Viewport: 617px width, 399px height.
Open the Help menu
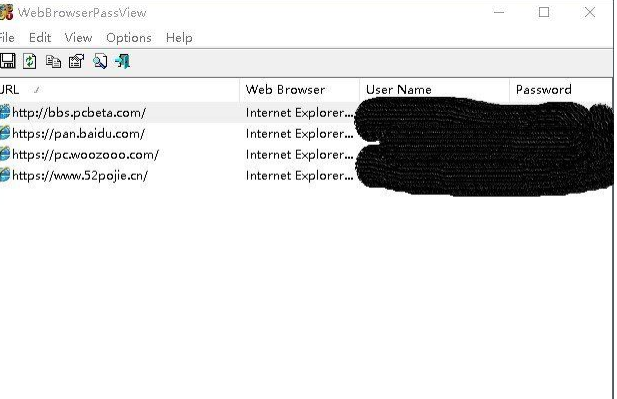(179, 38)
